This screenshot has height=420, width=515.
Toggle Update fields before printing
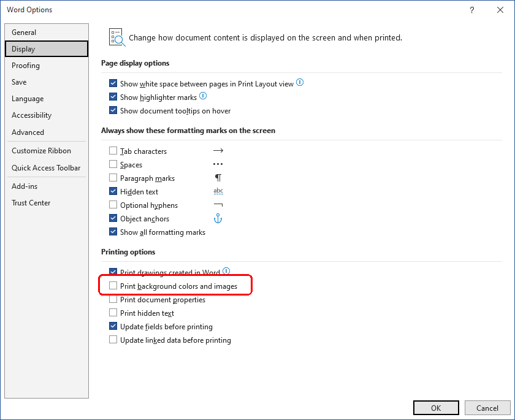tap(113, 326)
